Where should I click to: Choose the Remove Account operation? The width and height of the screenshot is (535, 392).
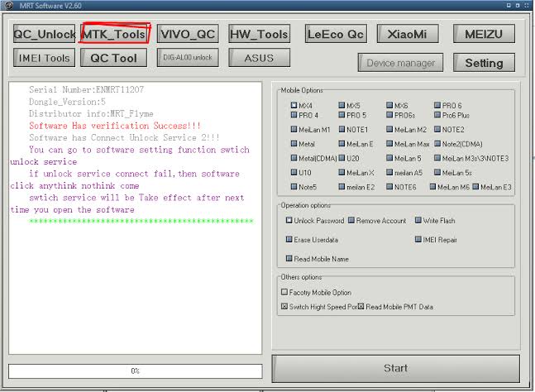(x=351, y=220)
